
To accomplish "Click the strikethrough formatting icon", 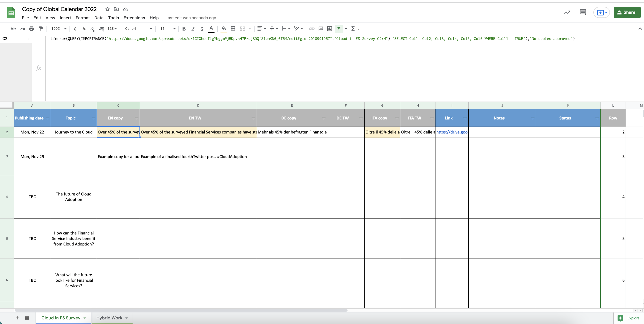I will (202, 28).
